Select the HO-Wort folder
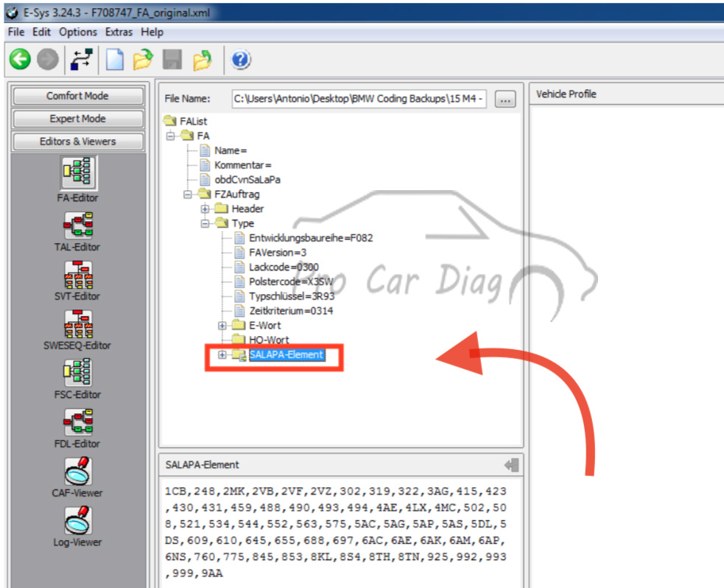Screen dimensions: 724x588 (269, 340)
